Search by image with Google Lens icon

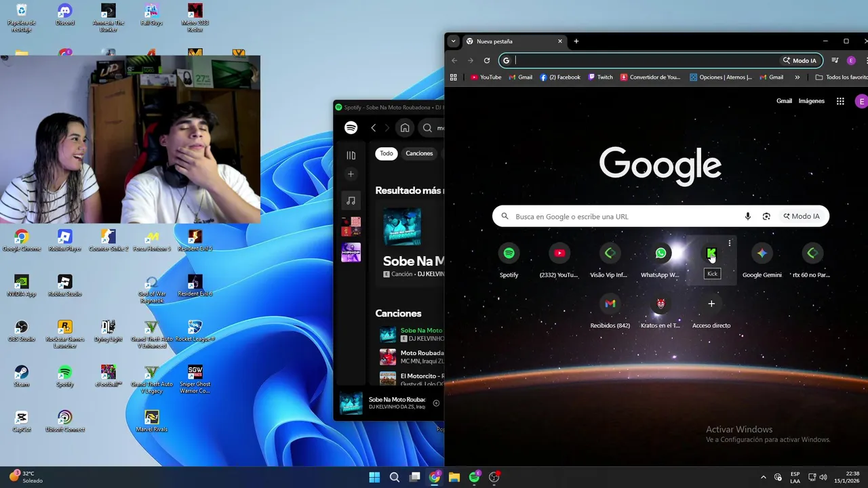click(x=766, y=216)
